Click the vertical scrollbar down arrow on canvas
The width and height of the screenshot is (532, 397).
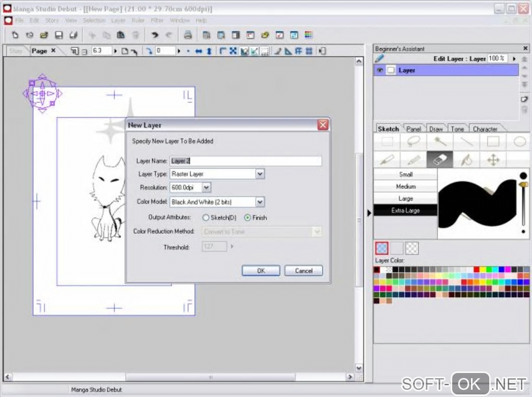359,368
